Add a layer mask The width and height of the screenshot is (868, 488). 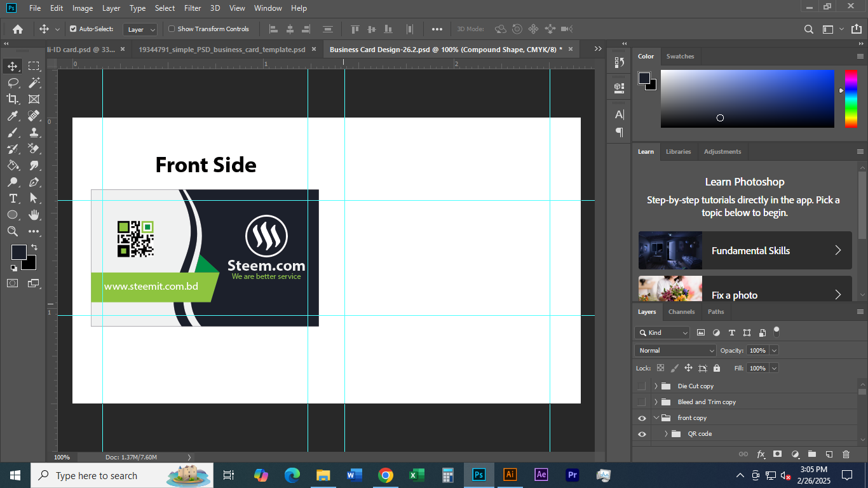coord(777,454)
